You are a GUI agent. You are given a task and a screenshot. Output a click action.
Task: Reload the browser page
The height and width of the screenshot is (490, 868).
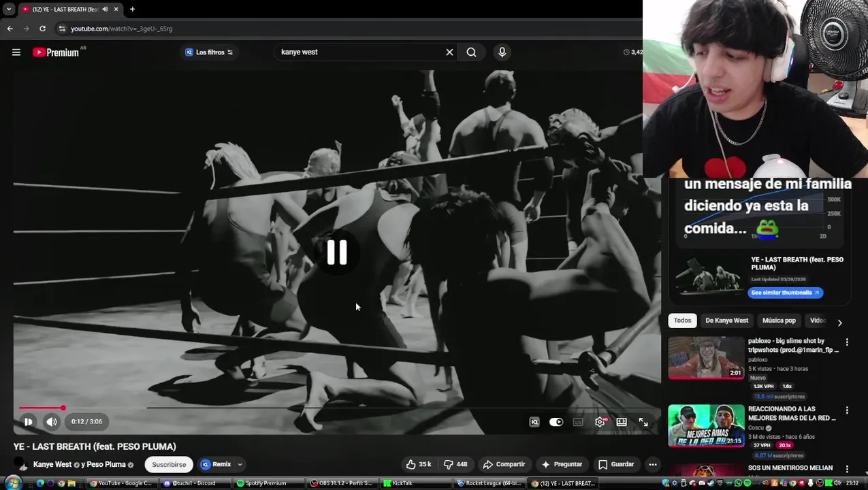[42, 29]
